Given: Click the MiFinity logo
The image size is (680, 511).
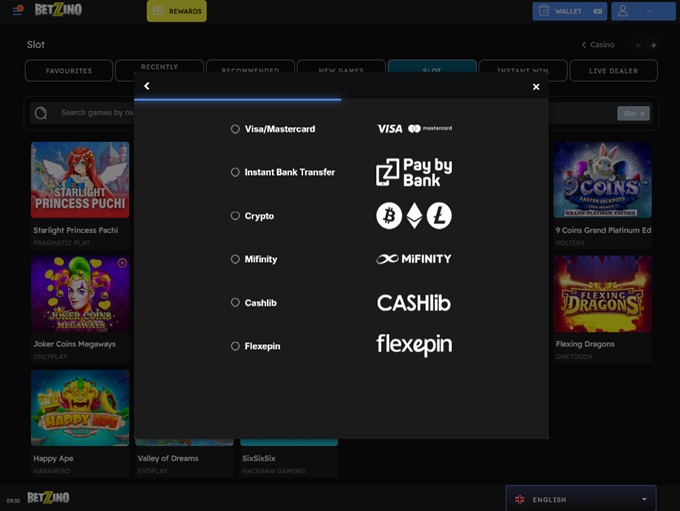Looking at the screenshot, I should coord(413,259).
